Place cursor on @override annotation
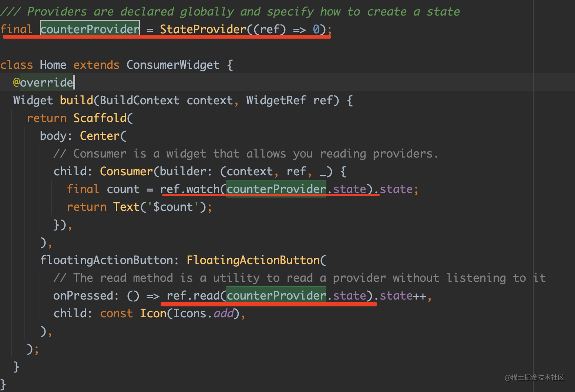Screen dimensions: 575x392 pos(43,82)
